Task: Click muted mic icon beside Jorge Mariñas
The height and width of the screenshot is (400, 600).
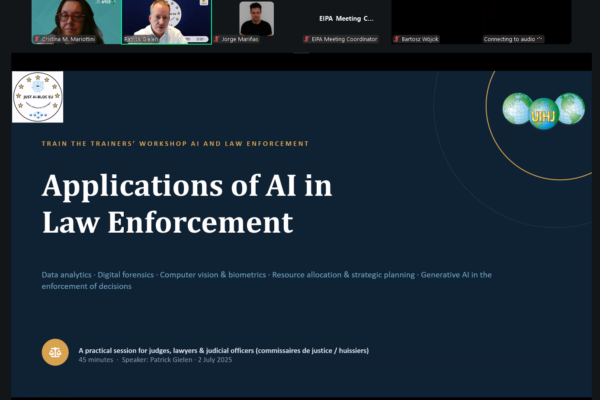Action: click(217, 39)
